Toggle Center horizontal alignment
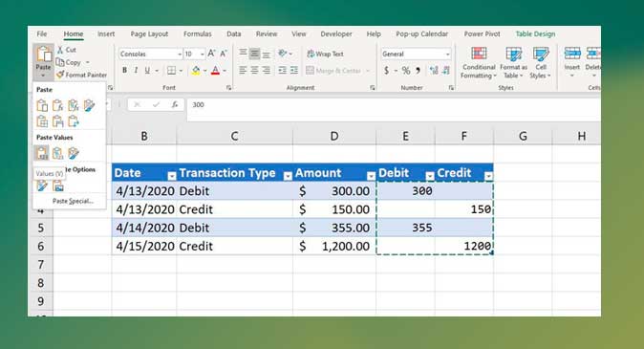This screenshot has width=644, height=349. 255,71
